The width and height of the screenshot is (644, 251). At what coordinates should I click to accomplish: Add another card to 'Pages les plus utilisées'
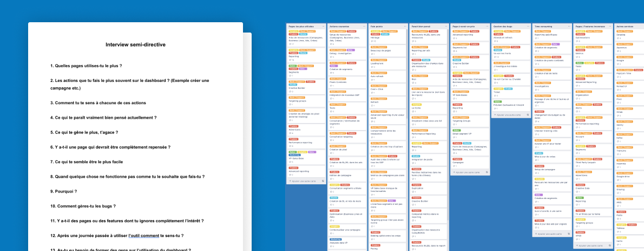click(x=304, y=181)
